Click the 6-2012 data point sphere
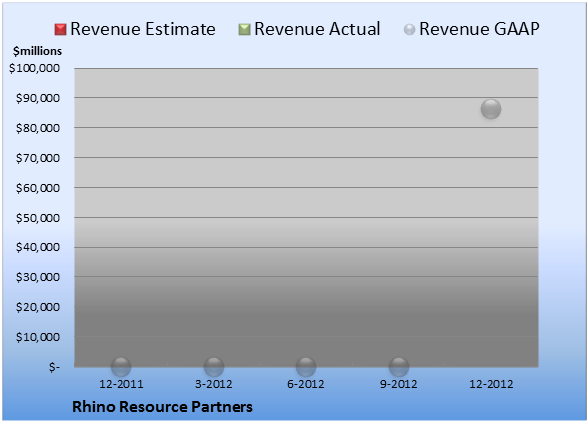Screen dimensions: 588x422 pyautogui.click(x=306, y=367)
